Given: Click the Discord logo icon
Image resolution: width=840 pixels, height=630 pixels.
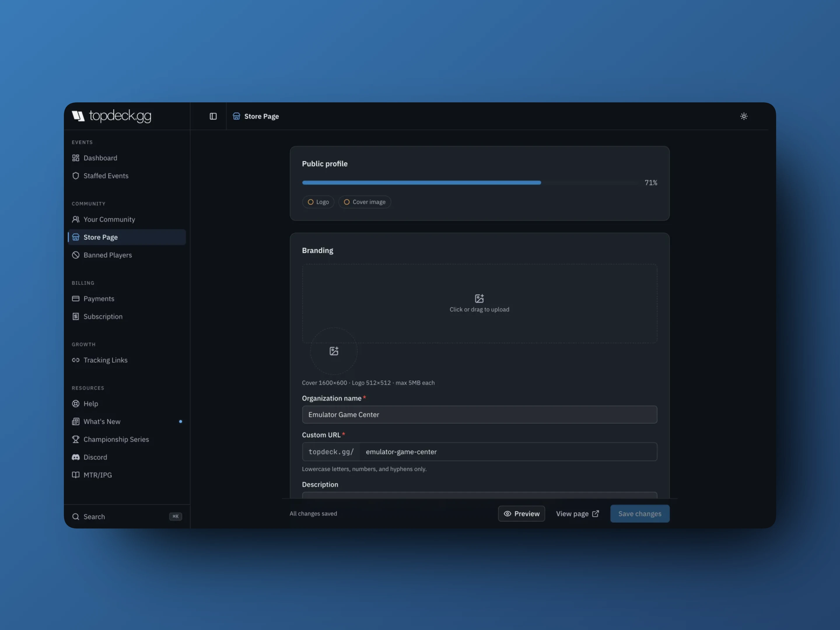Looking at the screenshot, I should point(76,457).
